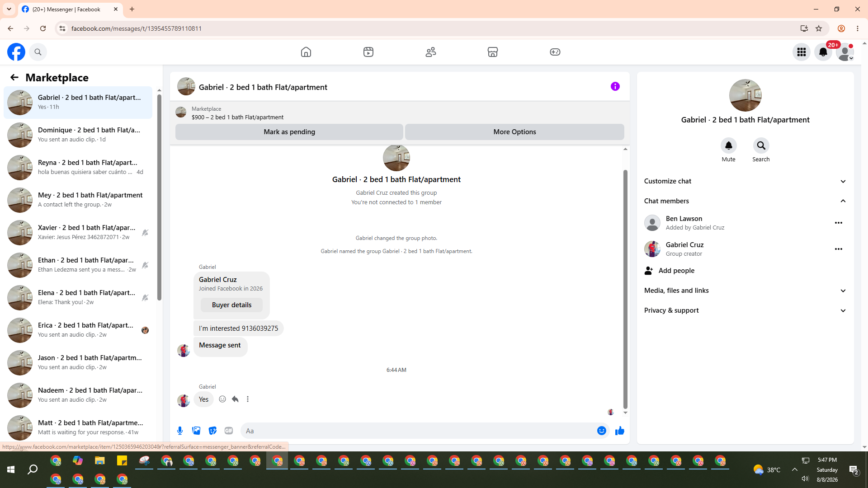Viewport: 868px width, 488px height.
Task: Open options for member Gabriel Cruz
Action: pos(839,249)
